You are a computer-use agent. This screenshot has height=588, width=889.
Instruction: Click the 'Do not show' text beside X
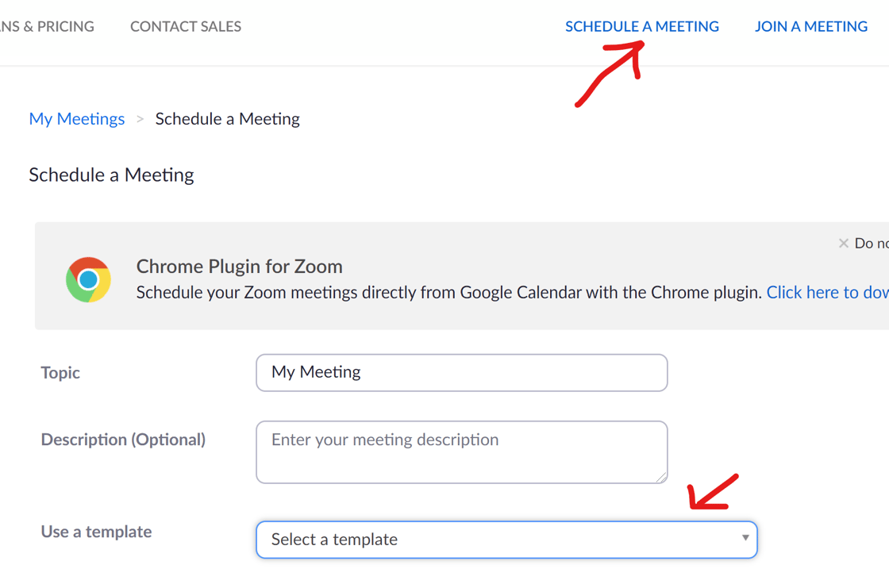872,244
